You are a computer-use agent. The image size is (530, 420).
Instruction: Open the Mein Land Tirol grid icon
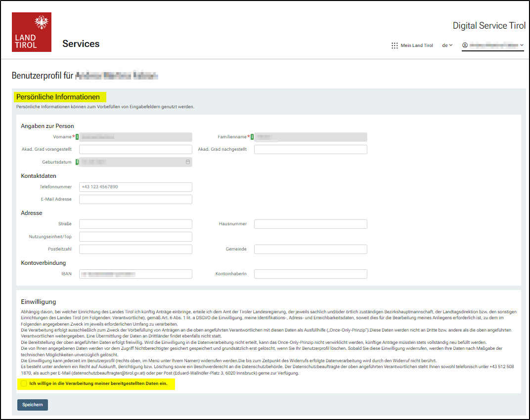[x=395, y=45]
